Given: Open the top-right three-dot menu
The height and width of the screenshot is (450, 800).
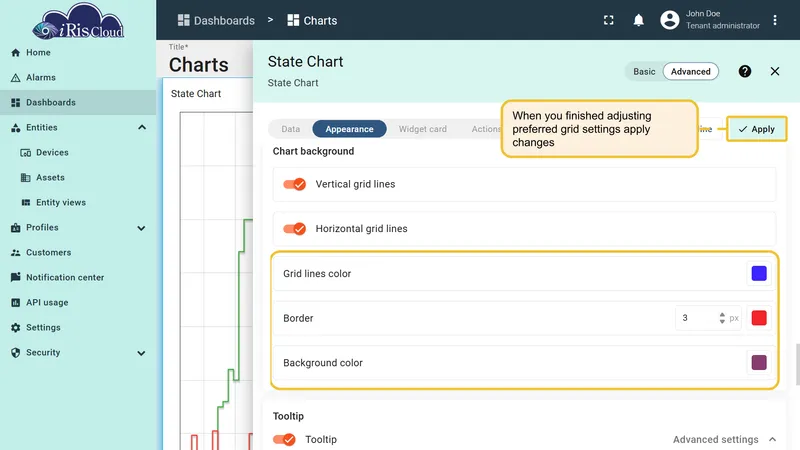Looking at the screenshot, I should [774, 20].
